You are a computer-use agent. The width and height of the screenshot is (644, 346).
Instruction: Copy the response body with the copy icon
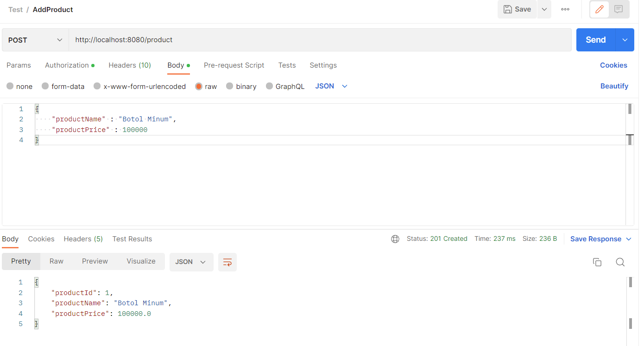tap(597, 262)
